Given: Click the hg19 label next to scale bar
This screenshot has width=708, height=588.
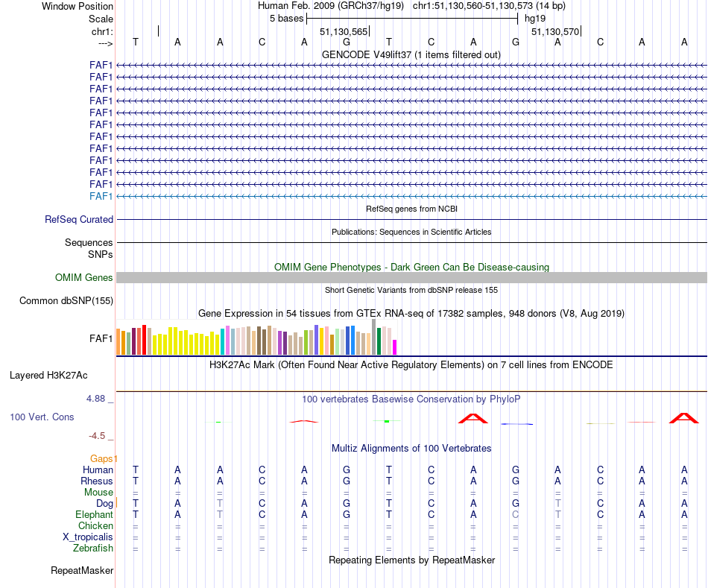Looking at the screenshot, I should [535, 19].
